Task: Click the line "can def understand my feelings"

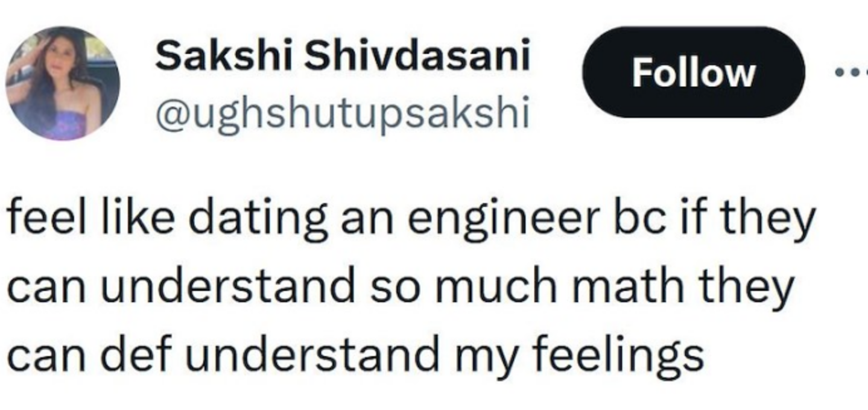Action: 355,356
